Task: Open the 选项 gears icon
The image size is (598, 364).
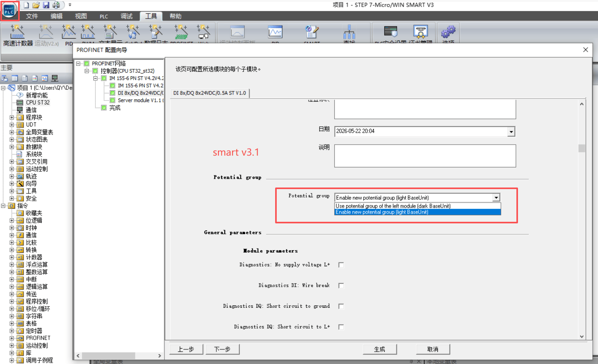Action: [x=448, y=32]
